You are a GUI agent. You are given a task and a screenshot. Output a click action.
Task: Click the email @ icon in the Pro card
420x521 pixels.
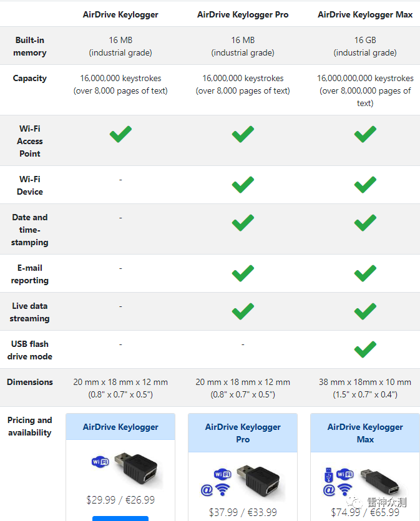[x=207, y=490]
